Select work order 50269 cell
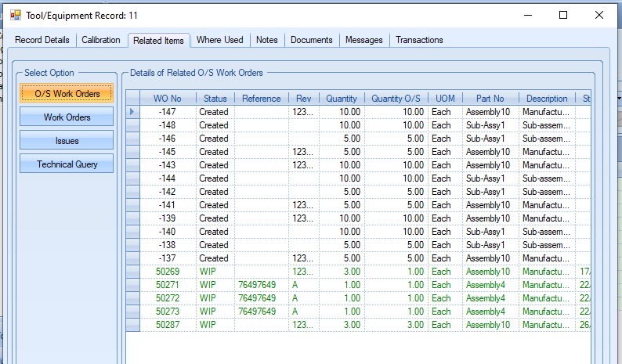The height and width of the screenshot is (364, 622). click(x=168, y=272)
